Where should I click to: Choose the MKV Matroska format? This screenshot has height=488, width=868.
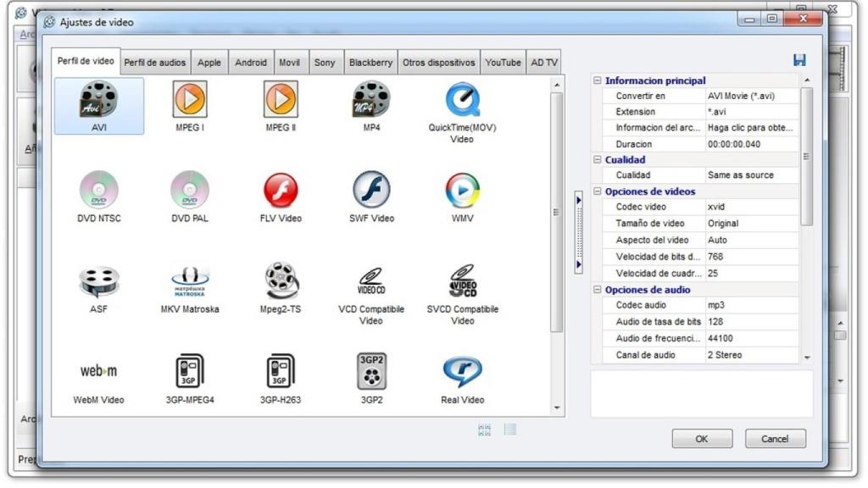pyautogui.click(x=189, y=280)
